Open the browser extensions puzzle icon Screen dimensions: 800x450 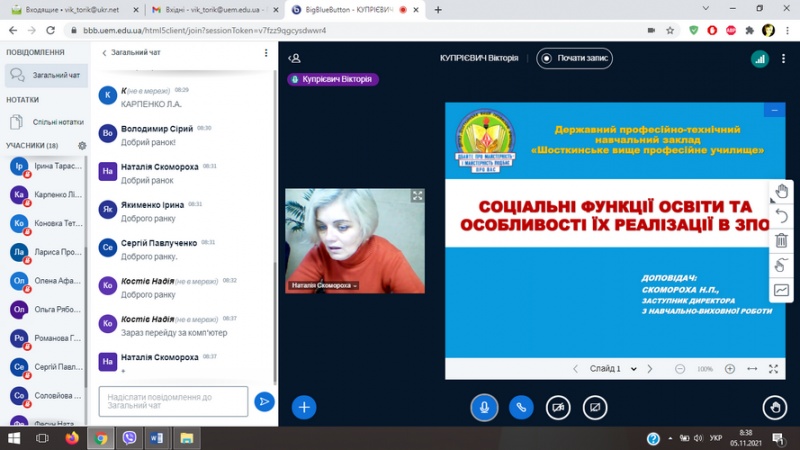pos(749,31)
